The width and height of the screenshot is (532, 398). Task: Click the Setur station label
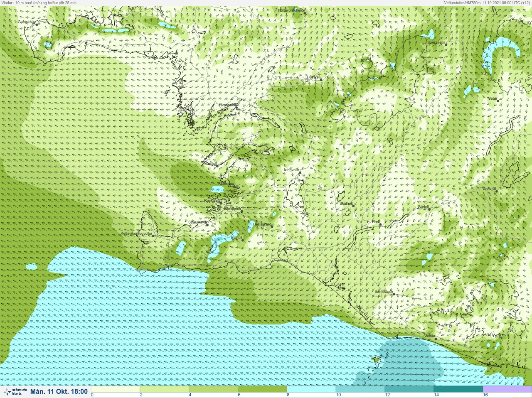coord(493,98)
